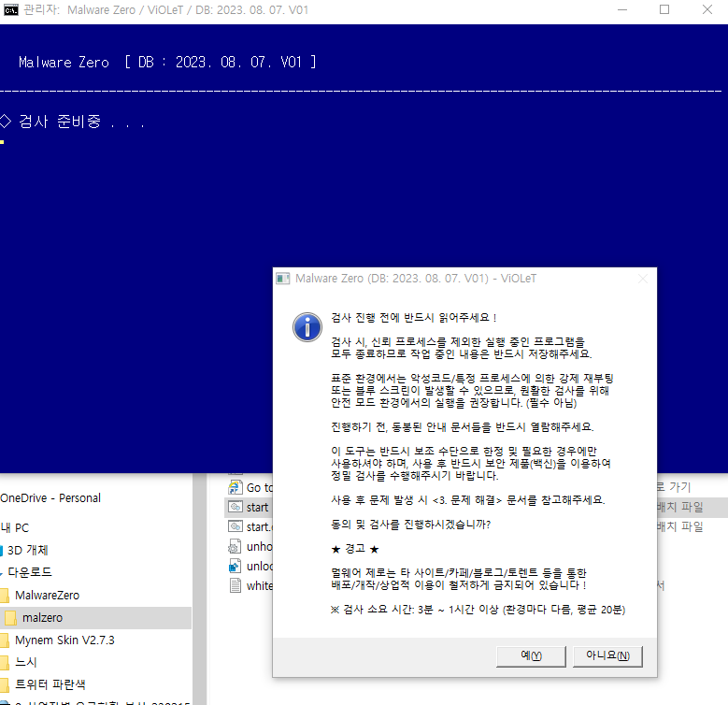728x705 pixels.
Task: Click the malzero folder icon
Action: pyautogui.click(x=10, y=618)
